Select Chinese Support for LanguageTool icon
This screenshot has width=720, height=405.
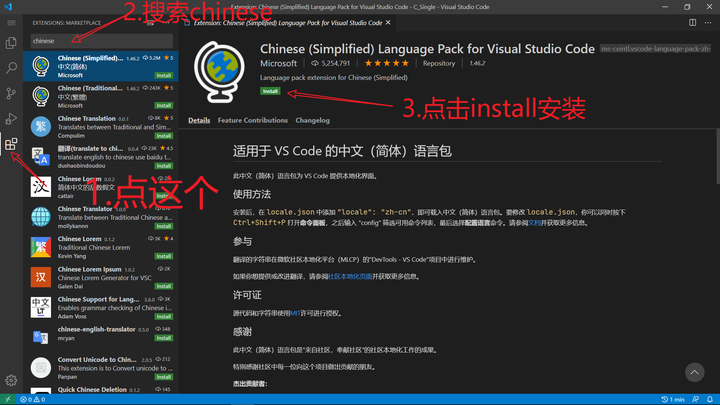pyautogui.click(x=41, y=307)
